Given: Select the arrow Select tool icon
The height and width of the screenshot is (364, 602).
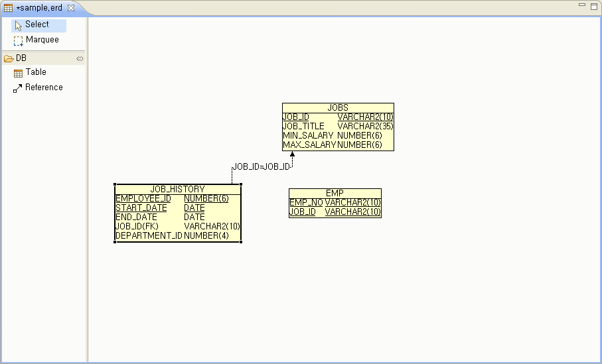Looking at the screenshot, I should pos(19,25).
